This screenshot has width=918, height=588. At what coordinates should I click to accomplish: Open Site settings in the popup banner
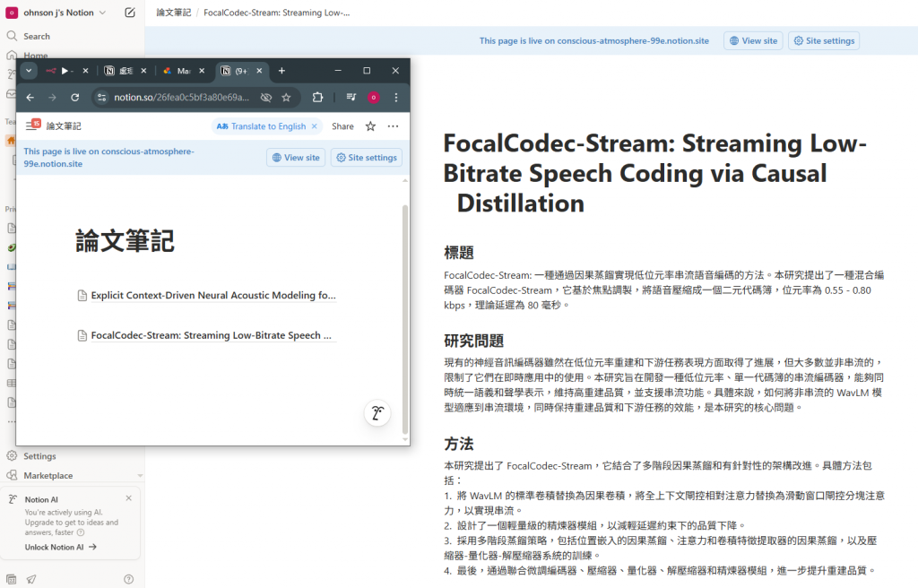pyautogui.click(x=367, y=158)
